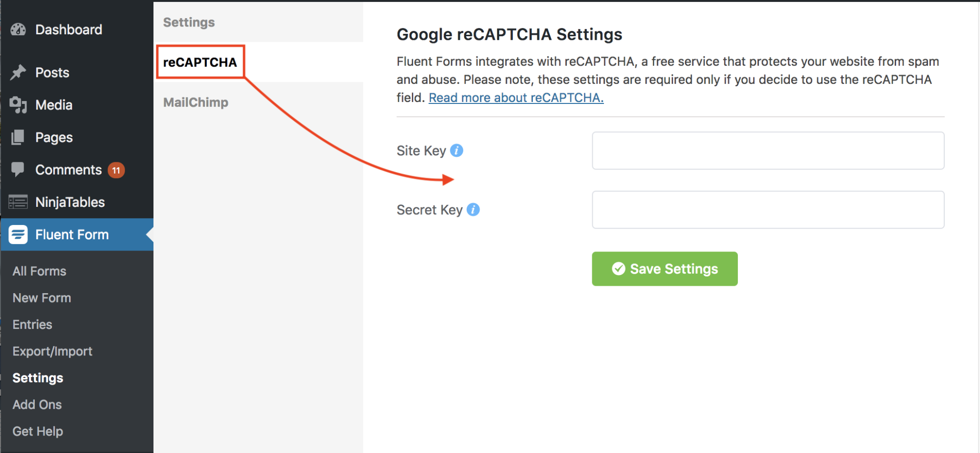
Task: View the 11 pending comments badge
Action: (x=116, y=170)
